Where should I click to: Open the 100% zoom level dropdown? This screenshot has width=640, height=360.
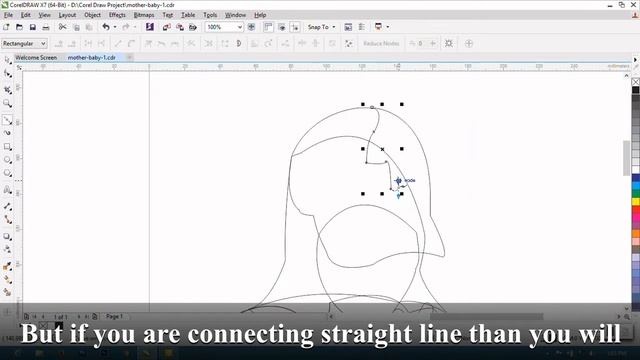click(x=240, y=27)
